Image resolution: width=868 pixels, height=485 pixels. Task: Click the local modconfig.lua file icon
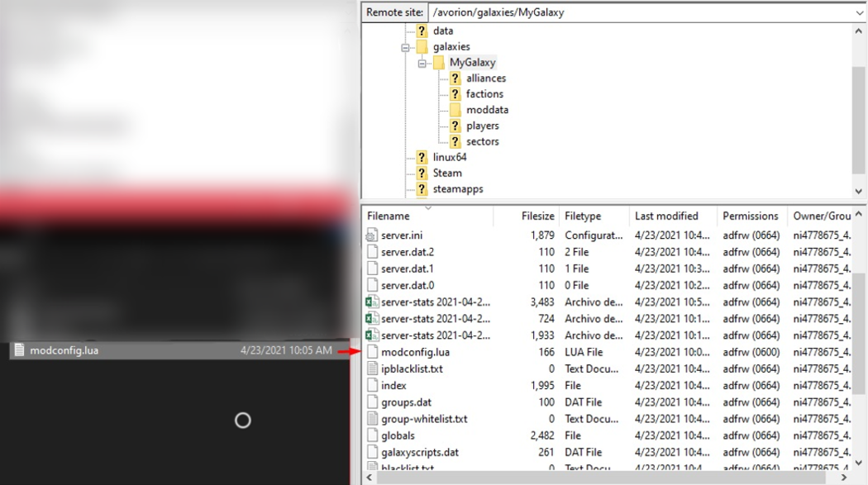pyautogui.click(x=18, y=350)
